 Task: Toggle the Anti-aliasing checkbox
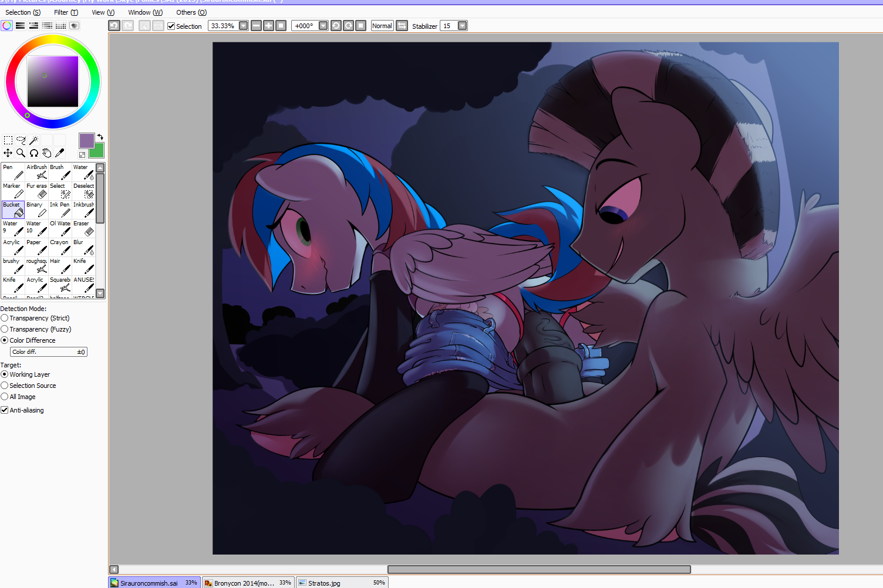pos(5,410)
